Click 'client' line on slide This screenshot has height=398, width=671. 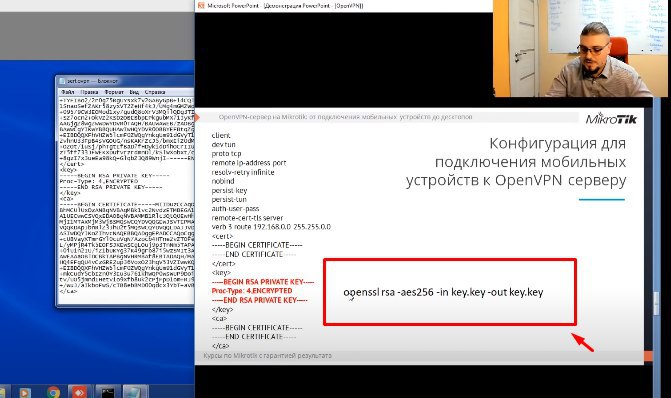tap(221, 135)
